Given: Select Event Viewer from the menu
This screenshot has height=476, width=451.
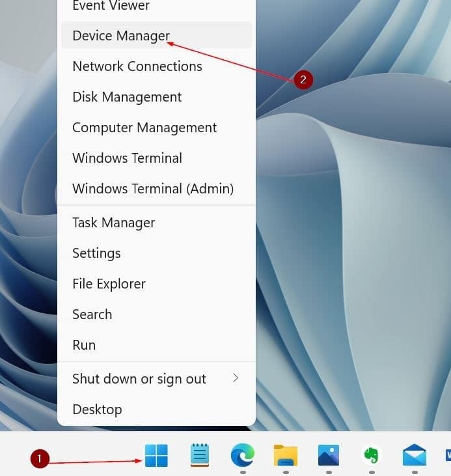Looking at the screenshot, I should pyautogui.click(x=156, y=5).
